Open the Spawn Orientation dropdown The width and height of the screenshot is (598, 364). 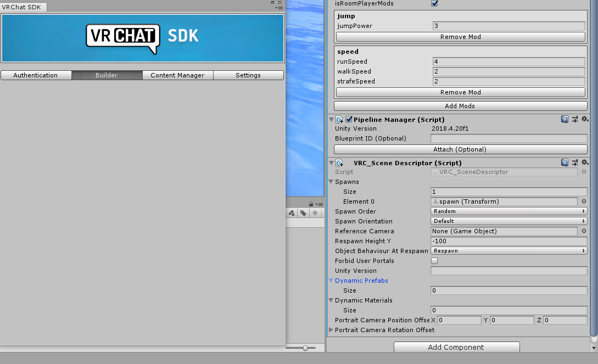(x=508, y=221)
